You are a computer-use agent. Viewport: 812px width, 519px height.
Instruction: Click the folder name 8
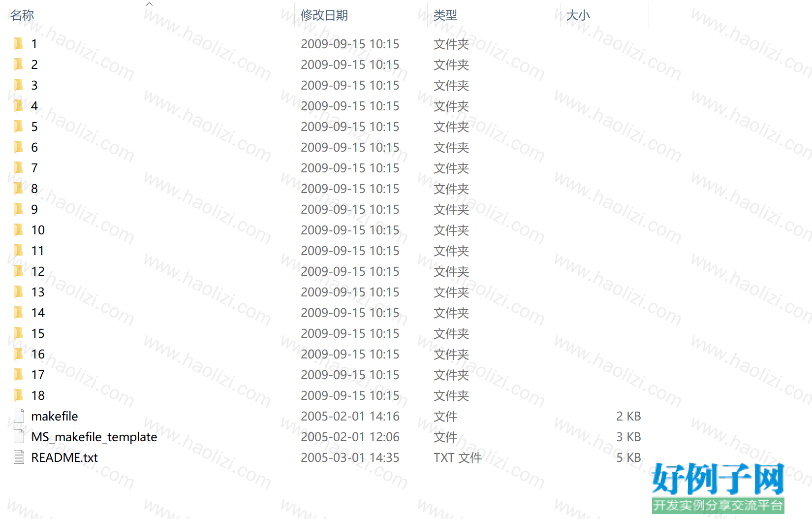(x=34, y=189)
